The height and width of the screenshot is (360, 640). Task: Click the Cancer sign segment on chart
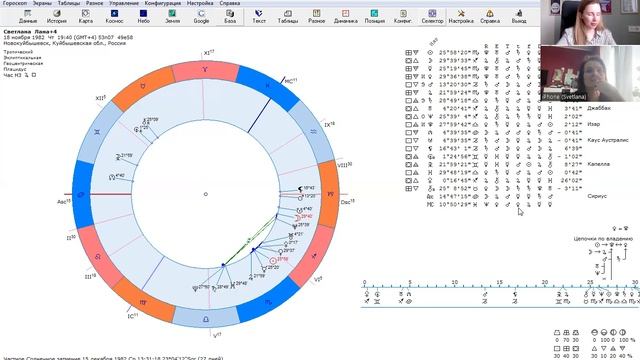81,194
